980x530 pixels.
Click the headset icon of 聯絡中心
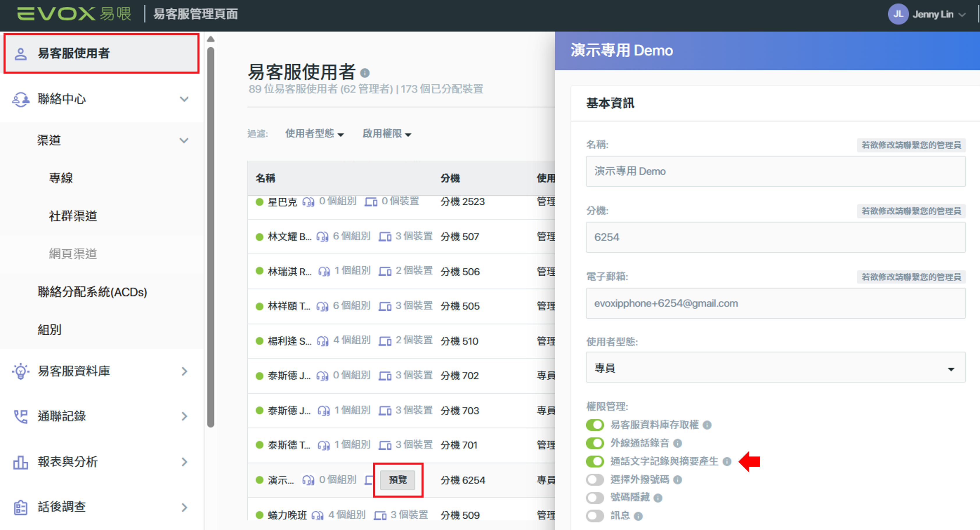tap(21, 99)
